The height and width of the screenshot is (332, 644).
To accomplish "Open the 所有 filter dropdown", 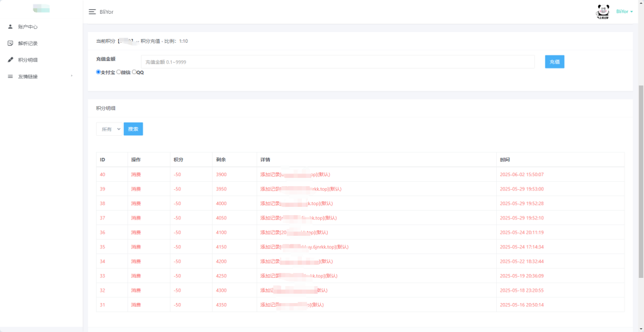I will point(109,129).
